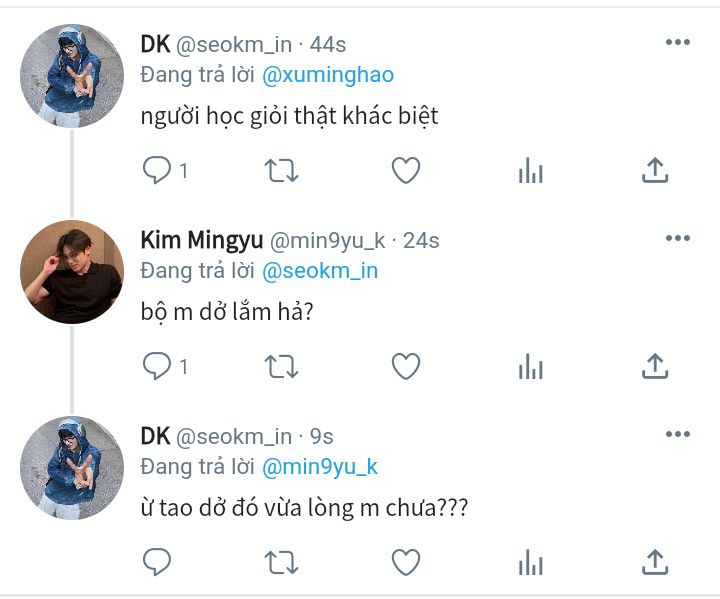The image size is (720, 599).
Task: Reply to DK's 9s tweet
Action: coord(157,562)
